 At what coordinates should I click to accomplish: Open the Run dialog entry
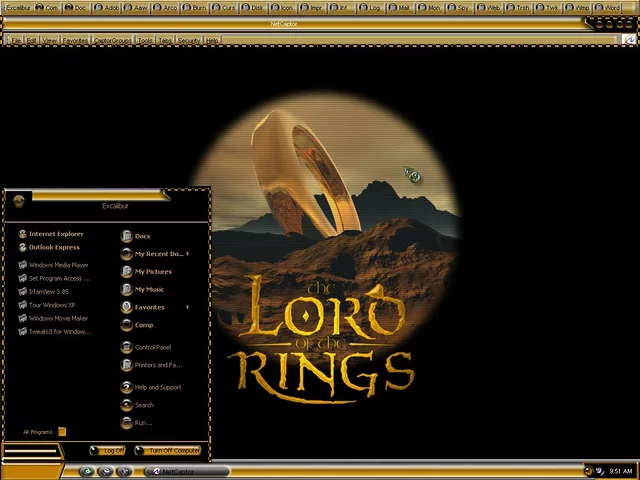point(136,423)
